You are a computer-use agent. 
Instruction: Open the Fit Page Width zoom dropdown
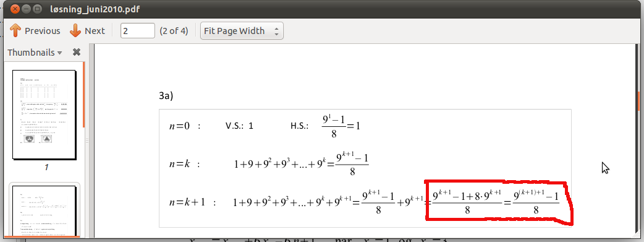coord(242,31)
